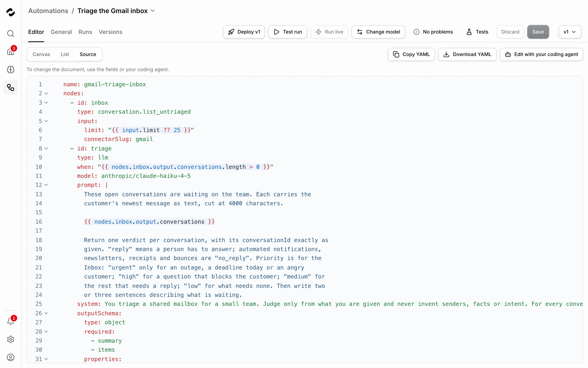Select Source view

[x=88, y=54]
